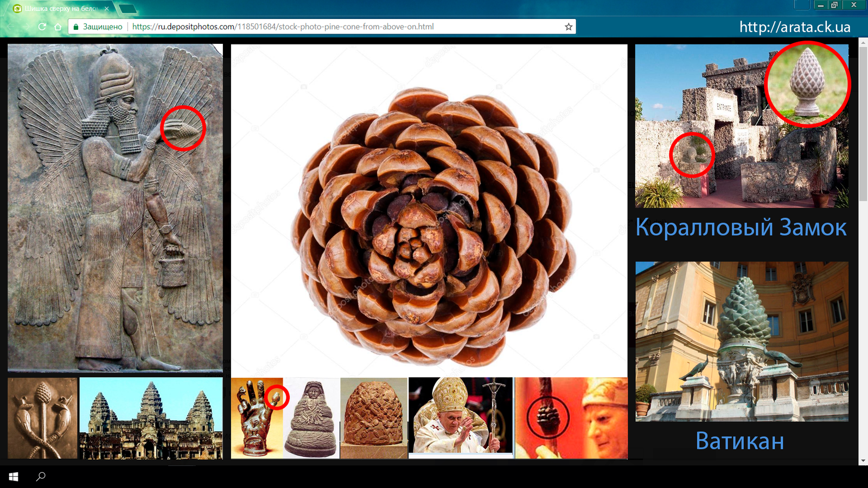Click the twin serpents pine cone staff image
Viewport: 868px width, 488px height.
pyautogui.click(x=42, y=418)
